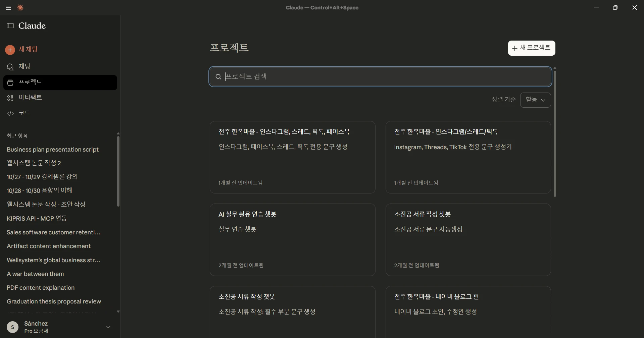Viewport: 644px width, 338px height.
Task: Expand the 활동 sort order dropdown
Action: (x=535, y=100)
